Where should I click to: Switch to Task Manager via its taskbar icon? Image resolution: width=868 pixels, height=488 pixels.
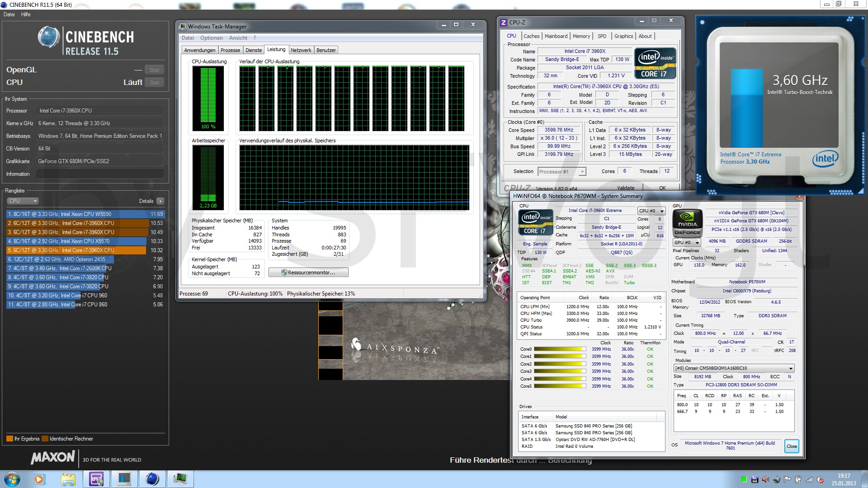[x=180, y=479]
